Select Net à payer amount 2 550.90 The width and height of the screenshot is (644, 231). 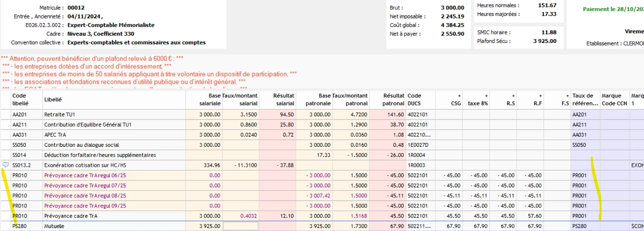coord(452,34)
